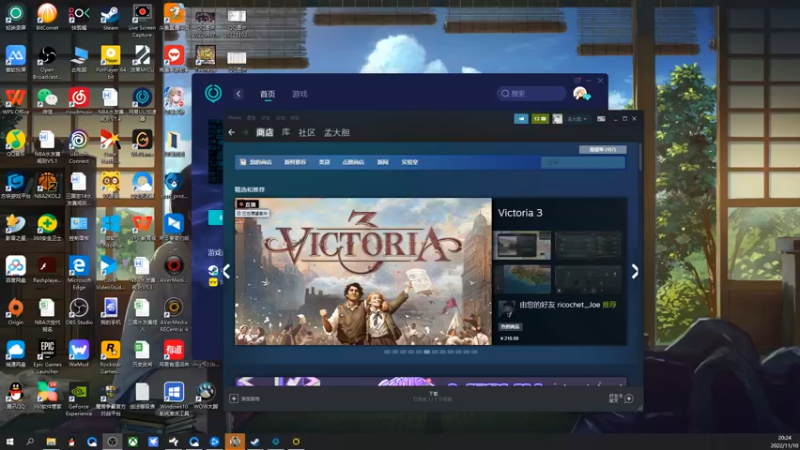View the first Victoria 3 screenshot thumbnail
The height and width of the screenshot is (450, 800).
tap(522, 245)
